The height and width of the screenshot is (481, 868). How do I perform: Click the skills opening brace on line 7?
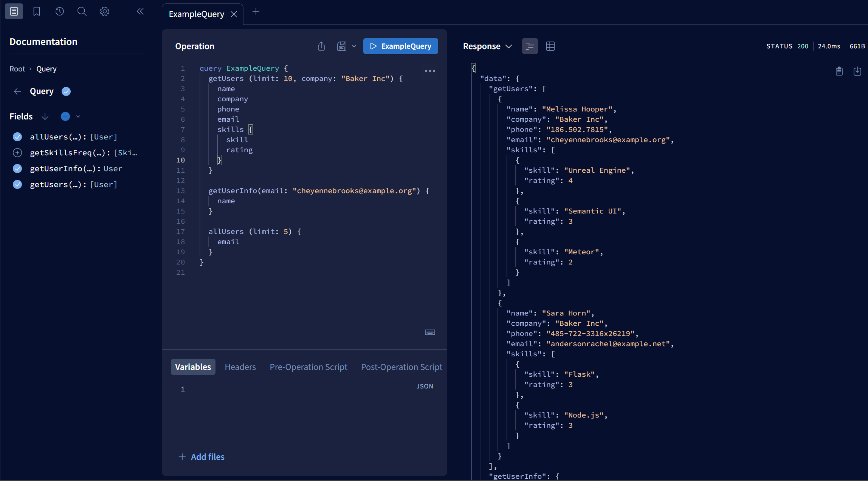pos(250,130)
